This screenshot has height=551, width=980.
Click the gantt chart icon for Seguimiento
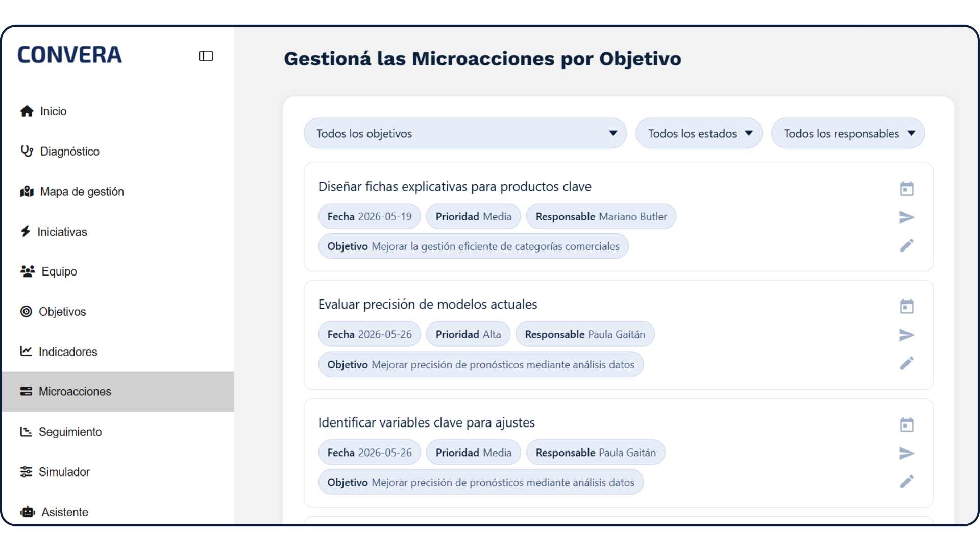26,432
